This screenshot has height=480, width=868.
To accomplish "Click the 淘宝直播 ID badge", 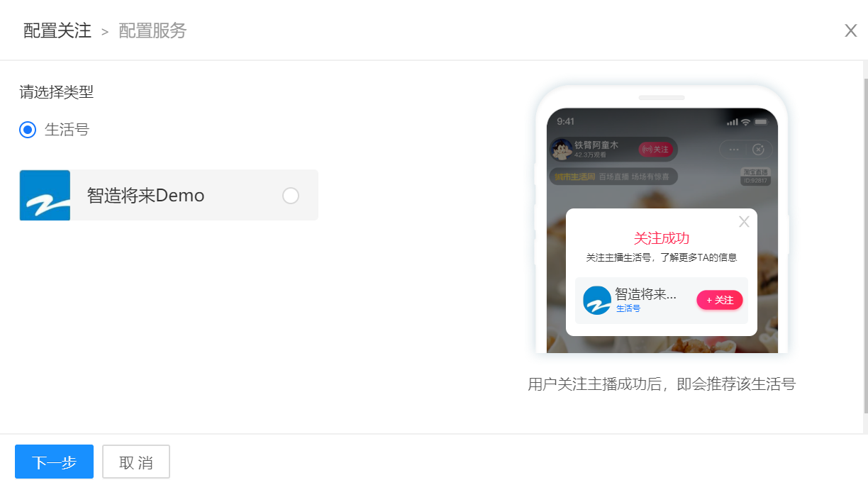I will [756, 177].
